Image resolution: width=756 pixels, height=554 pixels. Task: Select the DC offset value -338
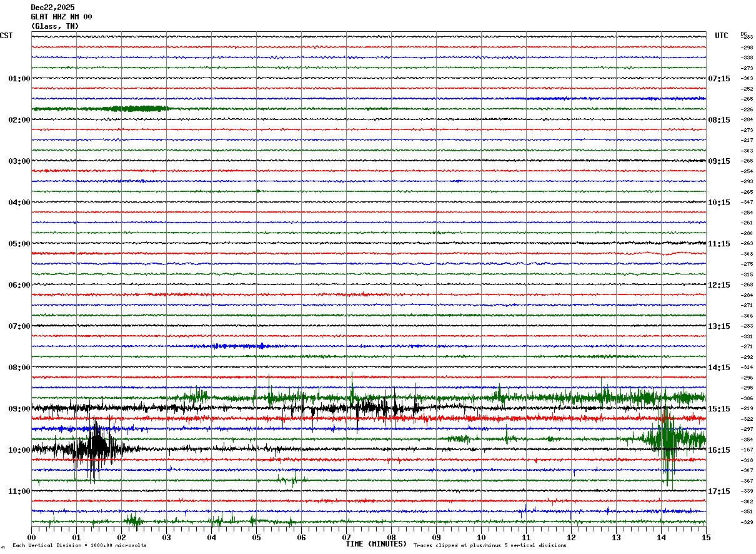point(747,58)
